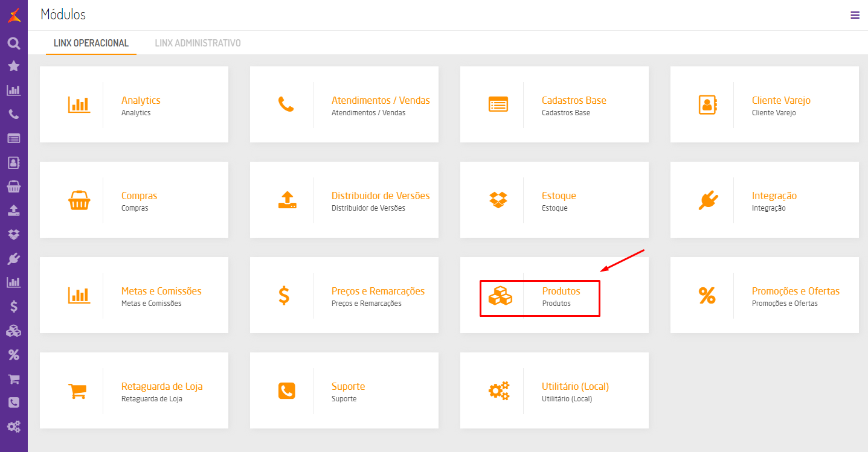This screenshot has width=868, height=452.
Task: Click the sidebar contact book icon
Action: [x=14, y=162]
